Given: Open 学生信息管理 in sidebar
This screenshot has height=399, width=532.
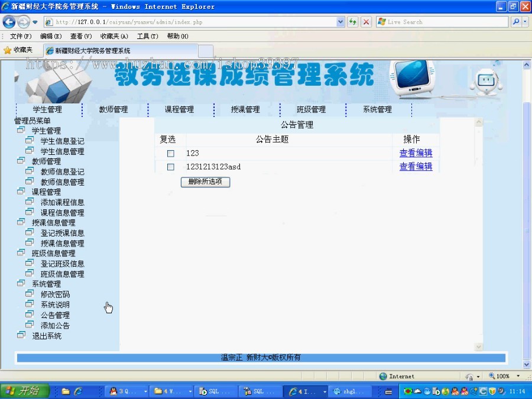Looking at the screenshot, I should tap(63, 151).
